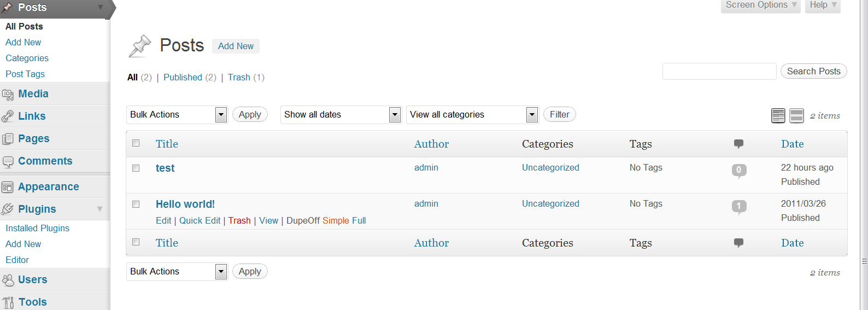The width and height of the screenshot is (868, 310).
Task: Switch to list view icon
Action: (x=778, y=115)
